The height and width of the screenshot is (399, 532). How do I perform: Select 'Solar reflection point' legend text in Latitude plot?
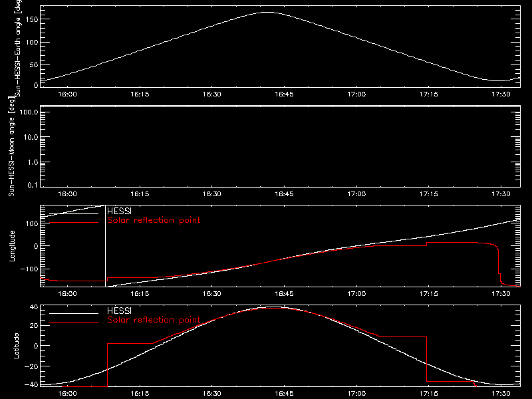click(154, 320)
